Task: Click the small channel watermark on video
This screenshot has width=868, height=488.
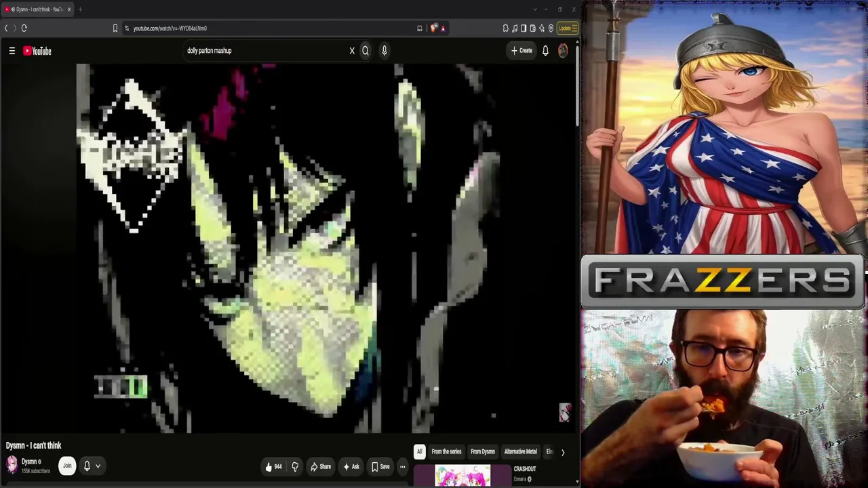Action: 565,412
